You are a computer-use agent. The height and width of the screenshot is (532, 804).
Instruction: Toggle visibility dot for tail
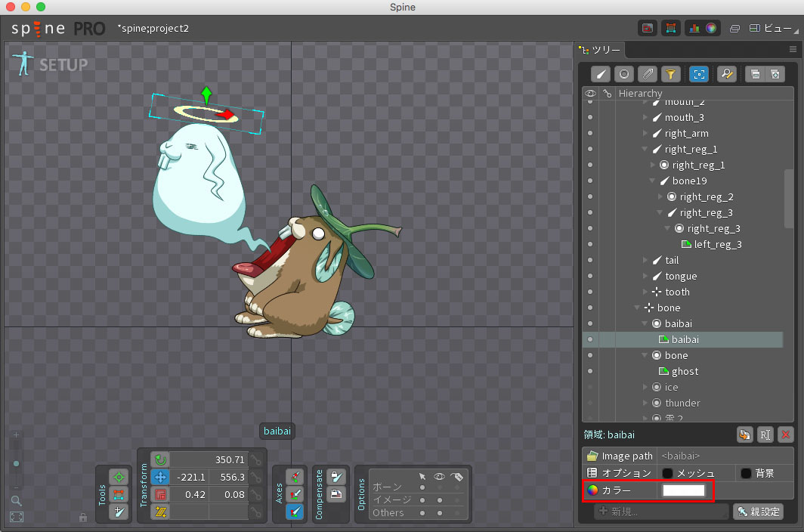tap(590, 260)
